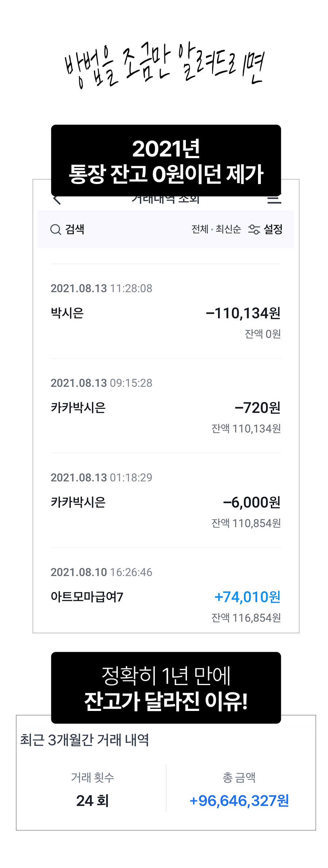Click the +96,646,327원 total amount
This screenshot has width=328, height=868.
(x=239, y=801)
